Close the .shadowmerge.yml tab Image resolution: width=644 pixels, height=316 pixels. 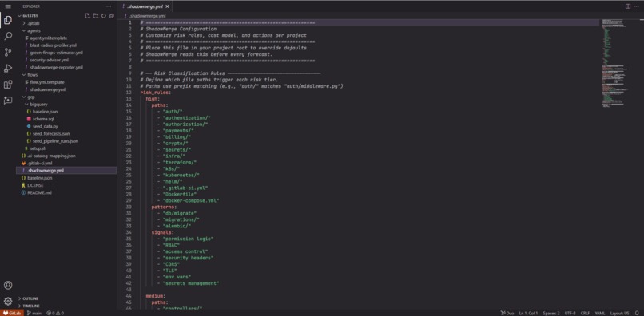tap(168, 6)
